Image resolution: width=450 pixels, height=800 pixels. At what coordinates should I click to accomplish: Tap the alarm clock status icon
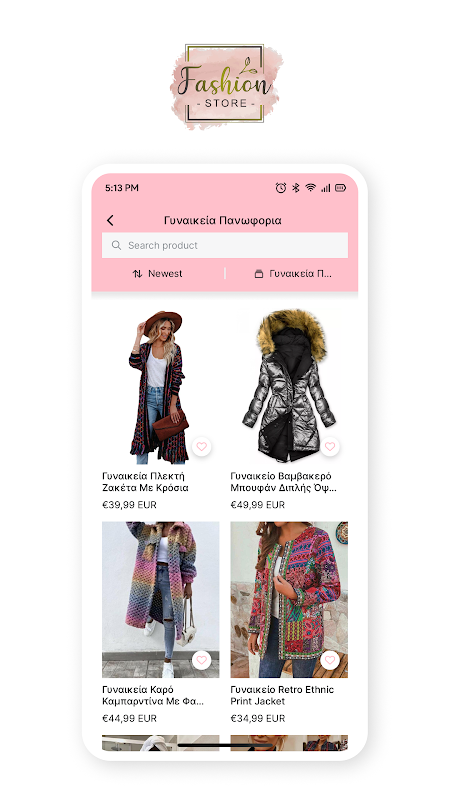pos(281,188)
